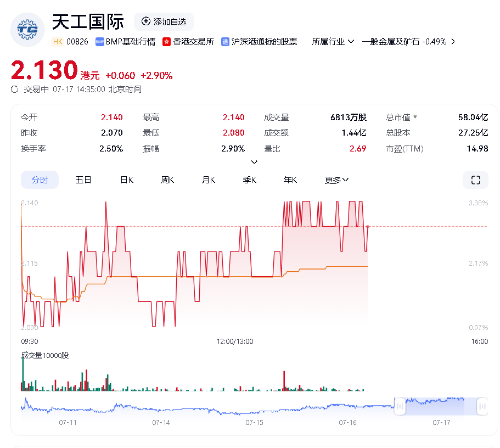Screen dimensions: 500x448
Task: Click the HK market badge
Action: coord(58,42)
